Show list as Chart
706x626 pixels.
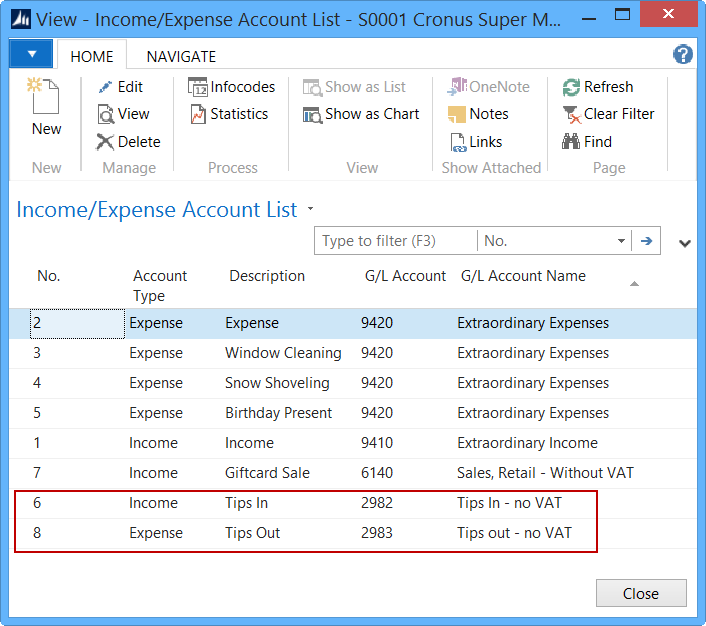tap(361, 114)
